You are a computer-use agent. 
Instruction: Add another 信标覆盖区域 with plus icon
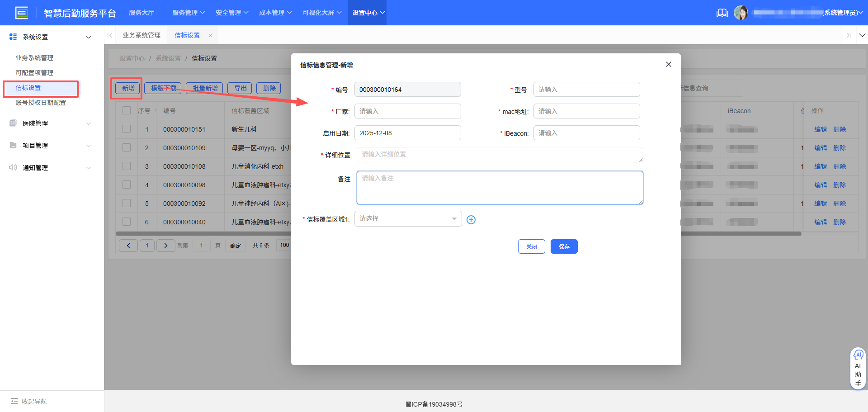(471, 219)
